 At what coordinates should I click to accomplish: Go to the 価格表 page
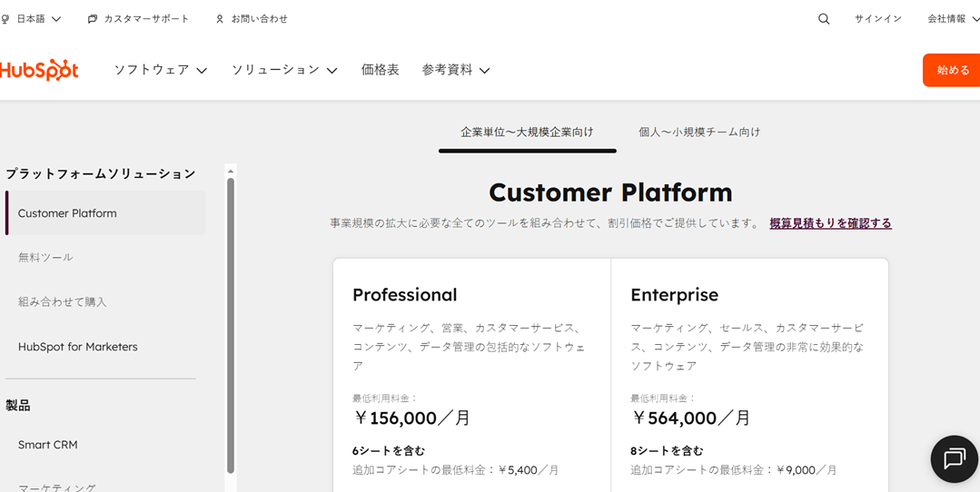(381, 70)
